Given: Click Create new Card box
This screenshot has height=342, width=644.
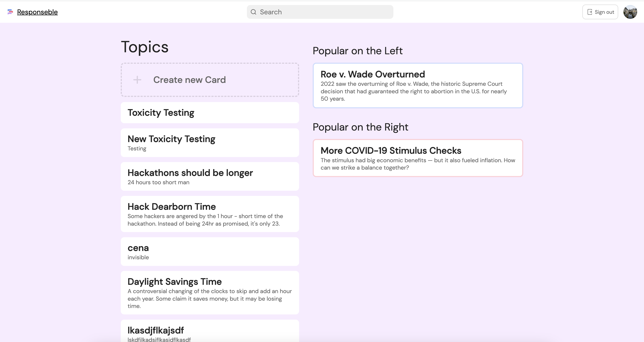Looking at the screenshot, I should pos(210,80).
